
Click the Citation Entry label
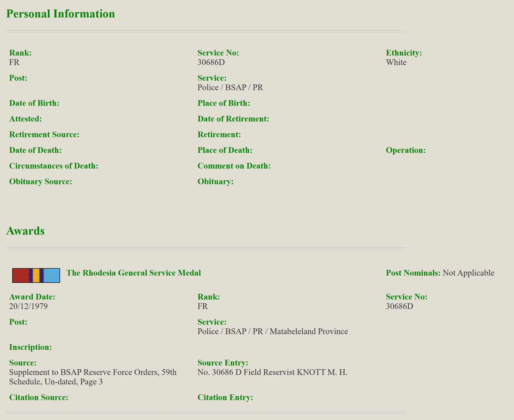226,397
